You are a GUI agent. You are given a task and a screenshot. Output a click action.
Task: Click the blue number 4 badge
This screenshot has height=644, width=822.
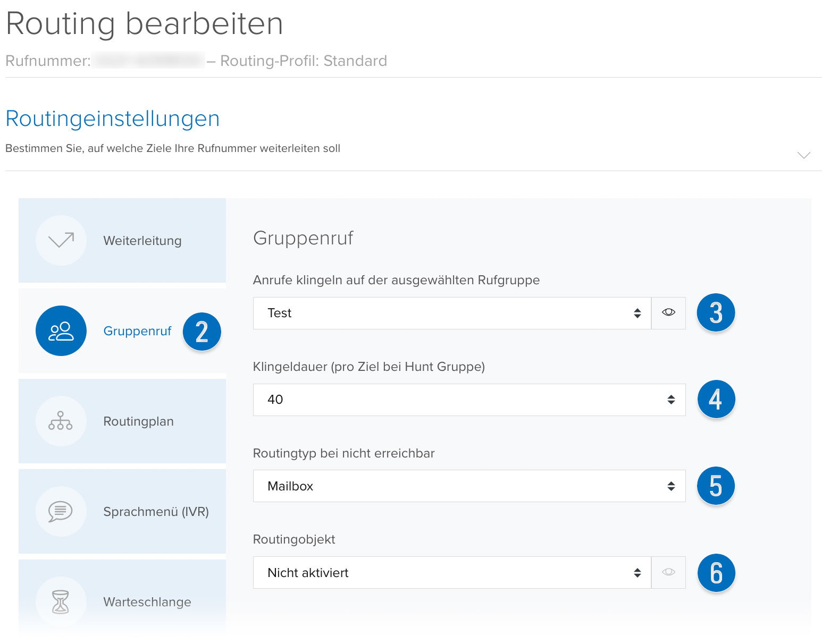coord(716,400)
